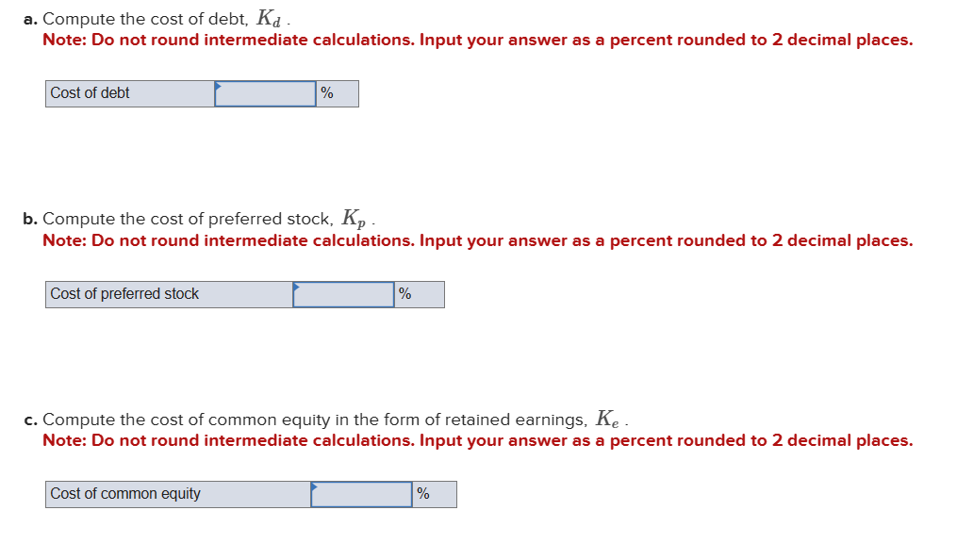The image size is (957, 560).
Task: Select the blue triangle marker on Cost of debt
Action: pyautogui.click(x=220, y=86)
